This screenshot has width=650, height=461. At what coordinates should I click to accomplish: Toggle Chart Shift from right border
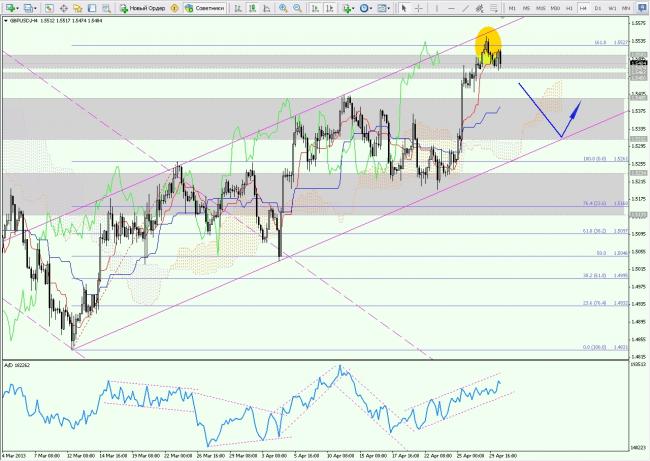point(330,8)
